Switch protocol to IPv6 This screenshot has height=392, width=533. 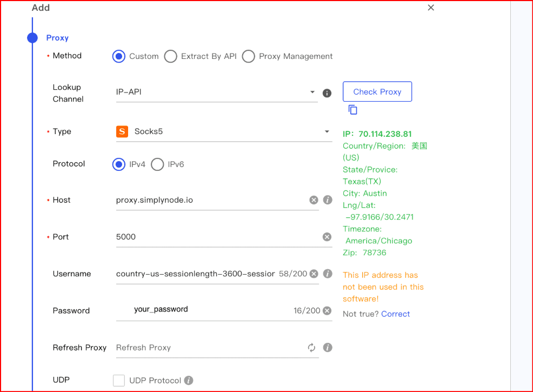tap(157, 164)
